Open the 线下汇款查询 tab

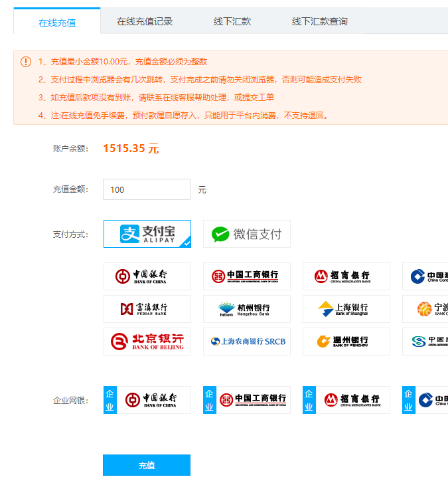coord(319,21)
